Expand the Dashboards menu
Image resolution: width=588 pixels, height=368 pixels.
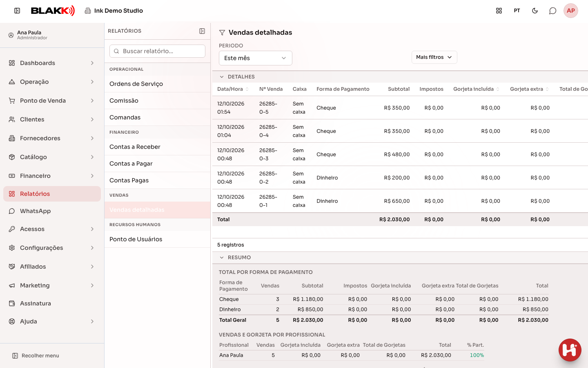tap(52, 63)
